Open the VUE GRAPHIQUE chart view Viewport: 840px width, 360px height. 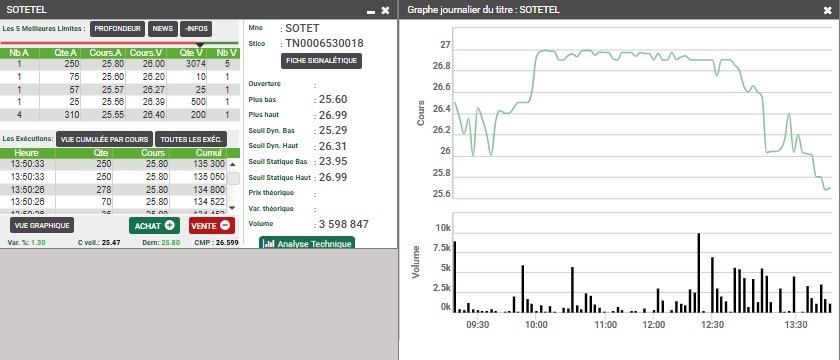pyautogui.click(x=42, y=226)
